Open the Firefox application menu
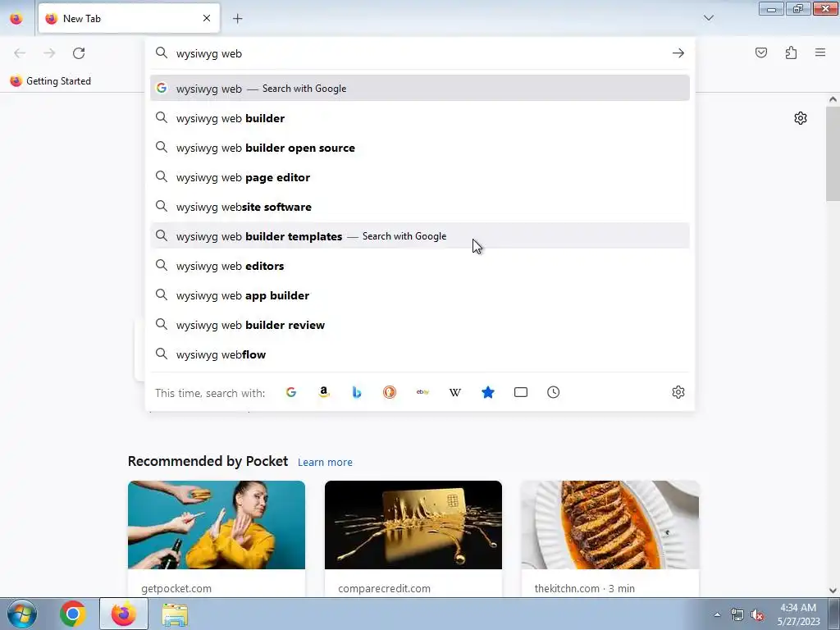The width and height of the screenshot is (840, 630). [820, 52]
